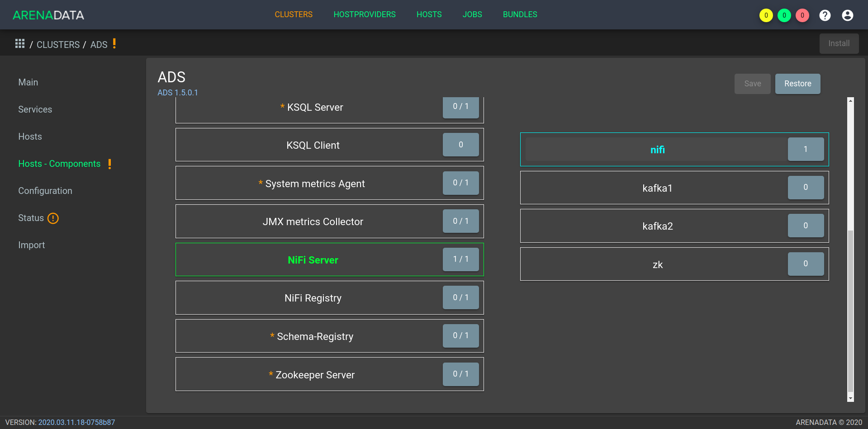Open the apps grid icon in breadcrumb
This screenshot has height=429, width=868.
(20, 43)
